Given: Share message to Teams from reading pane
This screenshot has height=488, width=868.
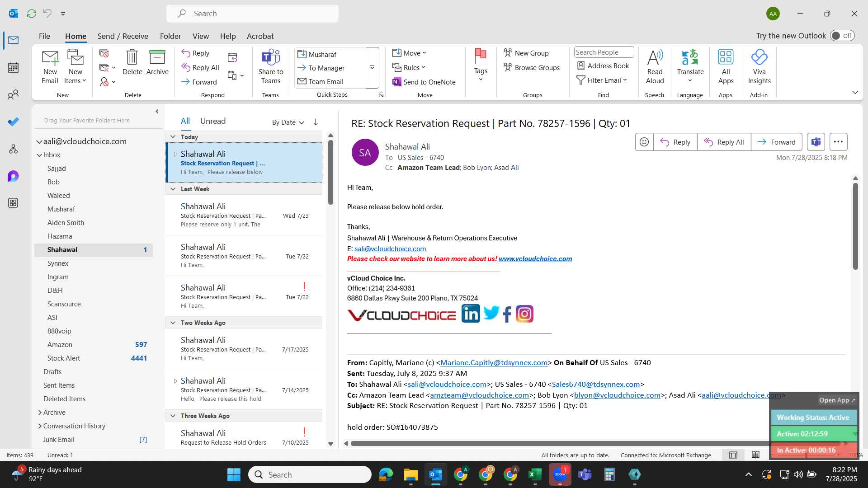Looking at the screenshot, I should click(816, 142).
